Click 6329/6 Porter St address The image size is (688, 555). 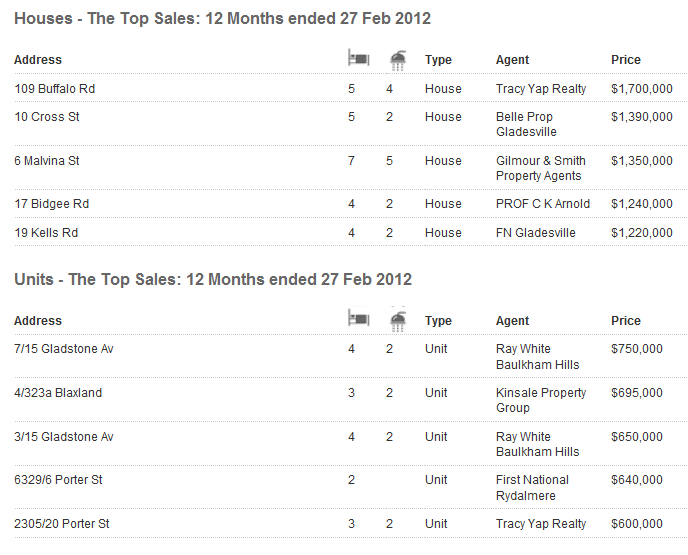click(x=59, y=480)
